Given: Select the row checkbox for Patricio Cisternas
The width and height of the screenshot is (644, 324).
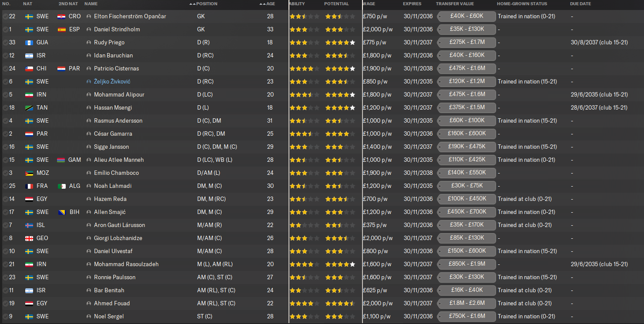Looking at the screenshot, I should 5,69.
